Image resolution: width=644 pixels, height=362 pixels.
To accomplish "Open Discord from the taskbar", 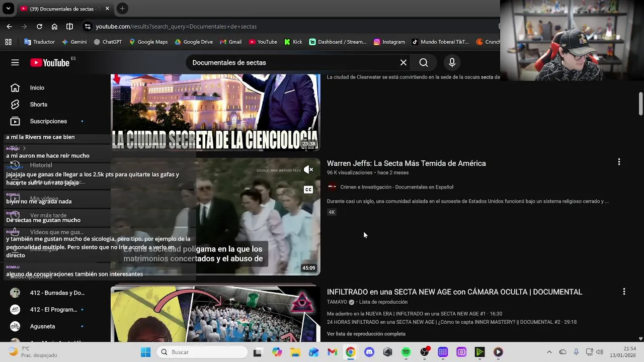I will (x=369, y=352).
